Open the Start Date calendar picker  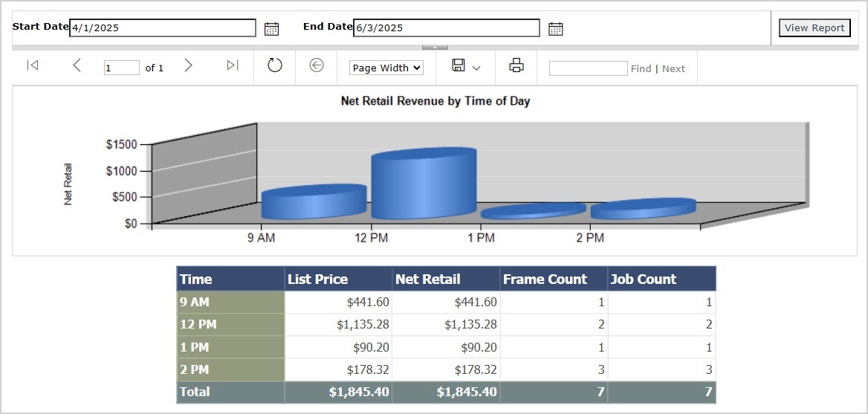click(x=271, y=29)
